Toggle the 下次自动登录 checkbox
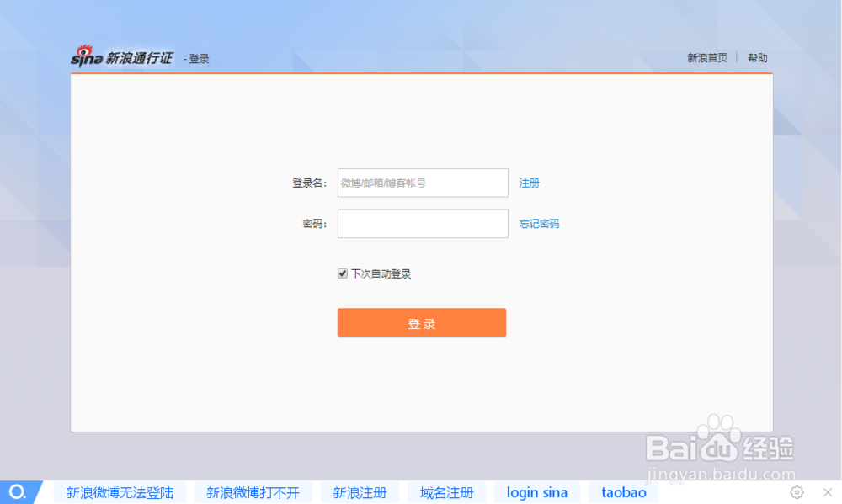The image size is (842, 504). click(x=343, y=273)
